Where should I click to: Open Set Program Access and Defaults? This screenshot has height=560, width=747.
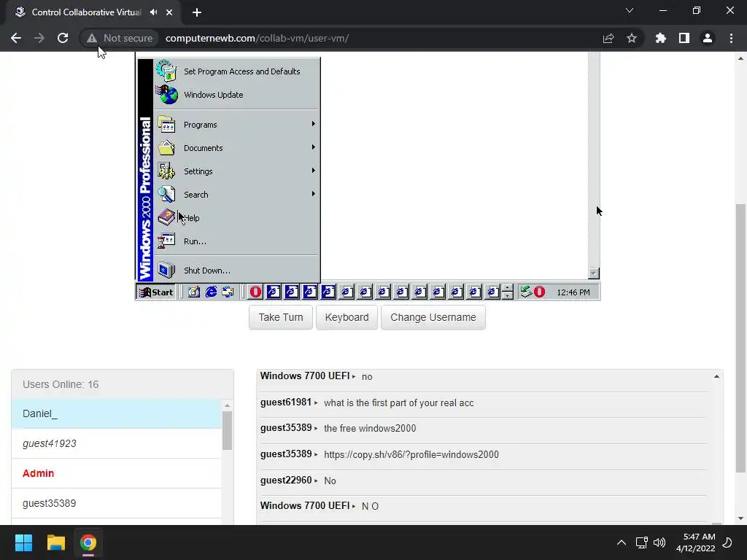click(237, 71)
